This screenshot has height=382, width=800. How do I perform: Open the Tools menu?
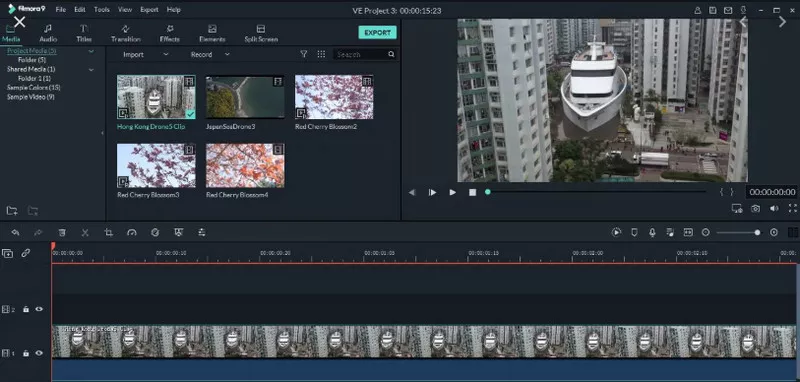pyautogui.click(x=102, y=10)
